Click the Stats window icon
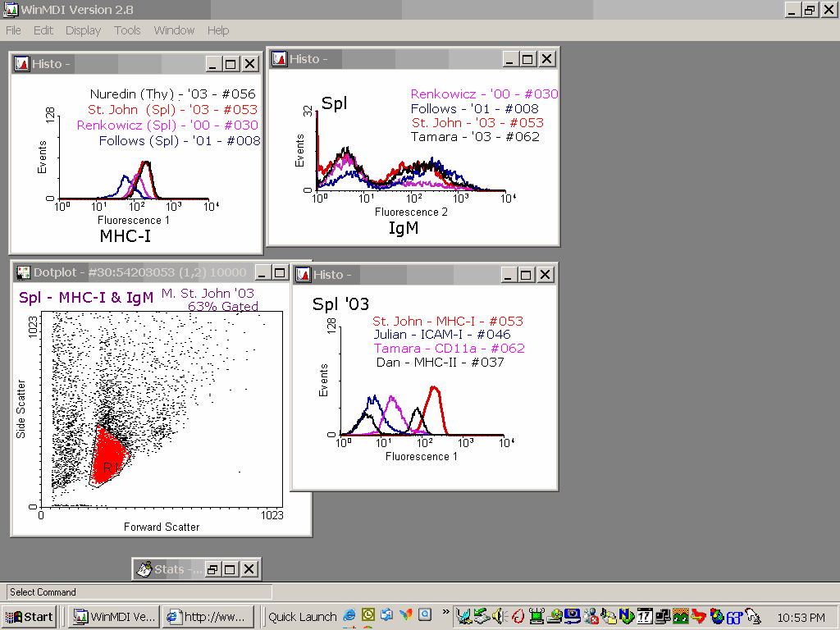 click(144, 568)
